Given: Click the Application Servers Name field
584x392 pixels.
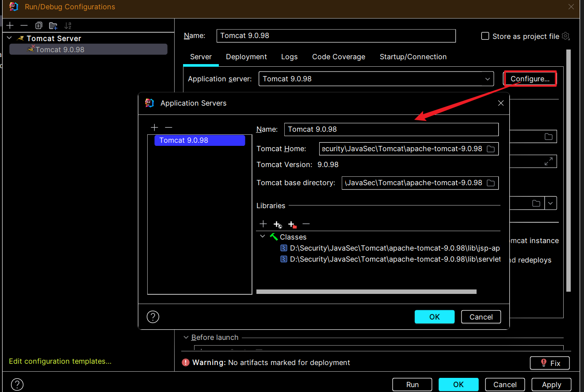Looking at the screenshot, I should click(x=391, y=129).
